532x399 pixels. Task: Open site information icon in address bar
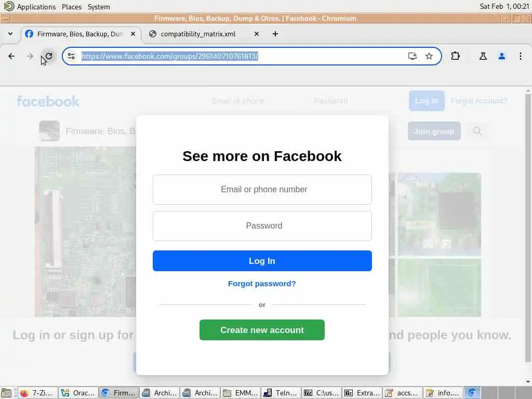pyautogui.click(x=71, y=56)
